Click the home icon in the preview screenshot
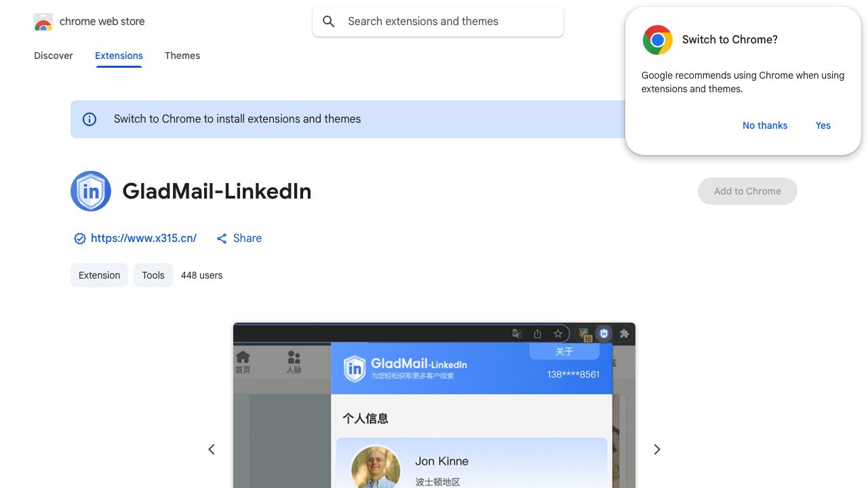This screenshot has width=868, height=488. click(x=243, y=357)
